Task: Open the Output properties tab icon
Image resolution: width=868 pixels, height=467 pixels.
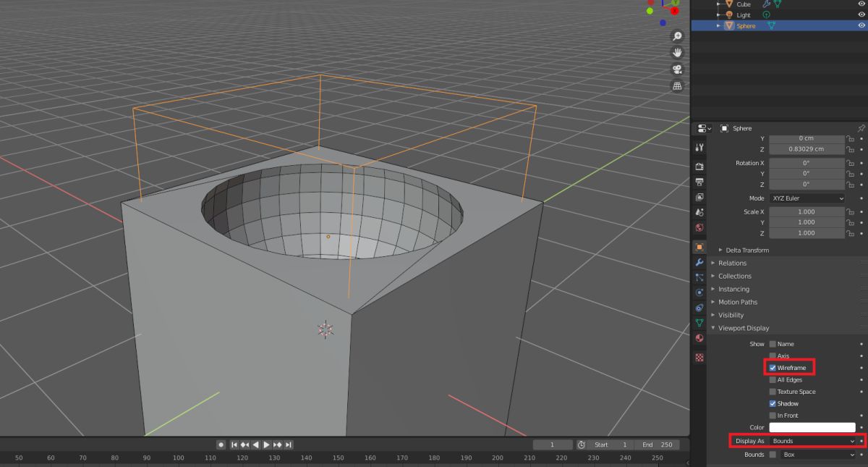Action: pos(699,182)
